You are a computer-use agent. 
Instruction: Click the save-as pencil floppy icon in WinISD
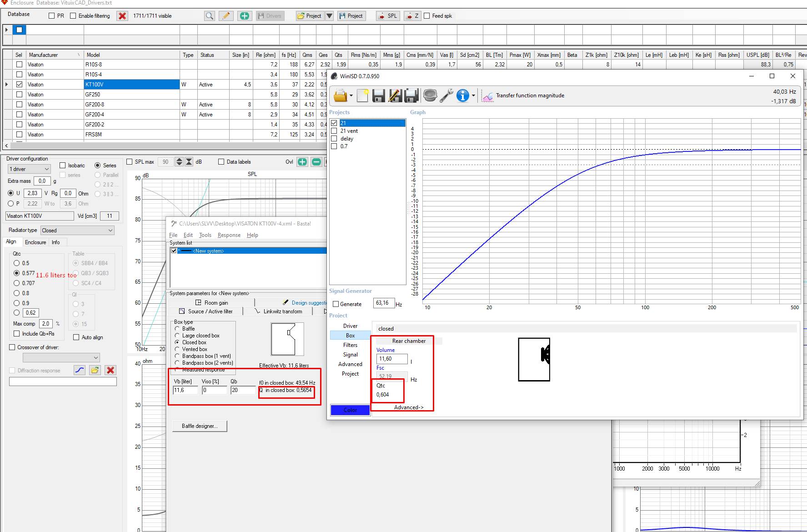[x=395, y=95]
